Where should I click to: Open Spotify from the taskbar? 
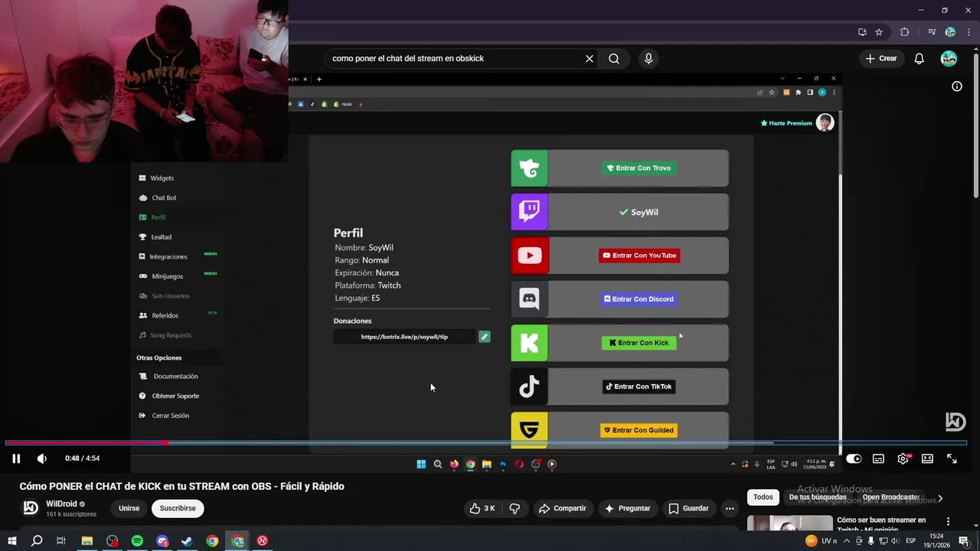point(137,541)
